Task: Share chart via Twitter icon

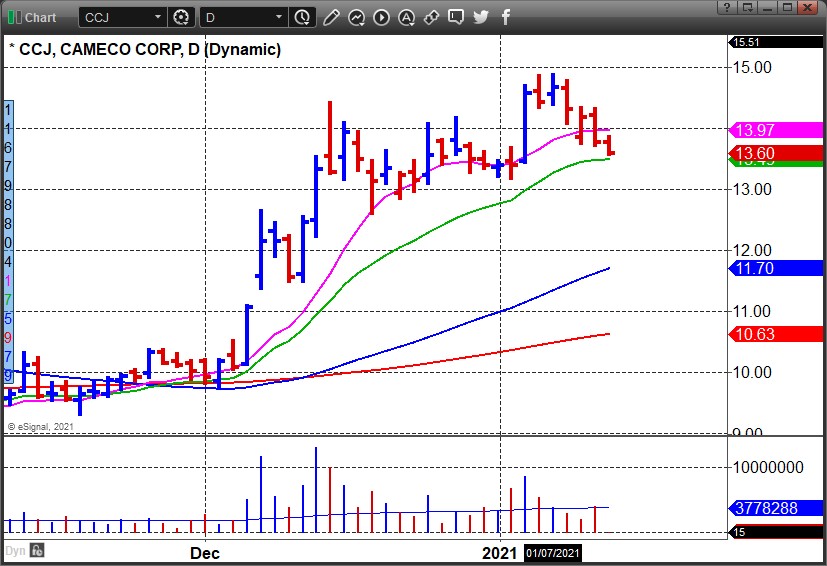Action: click(x=480, y=17)
